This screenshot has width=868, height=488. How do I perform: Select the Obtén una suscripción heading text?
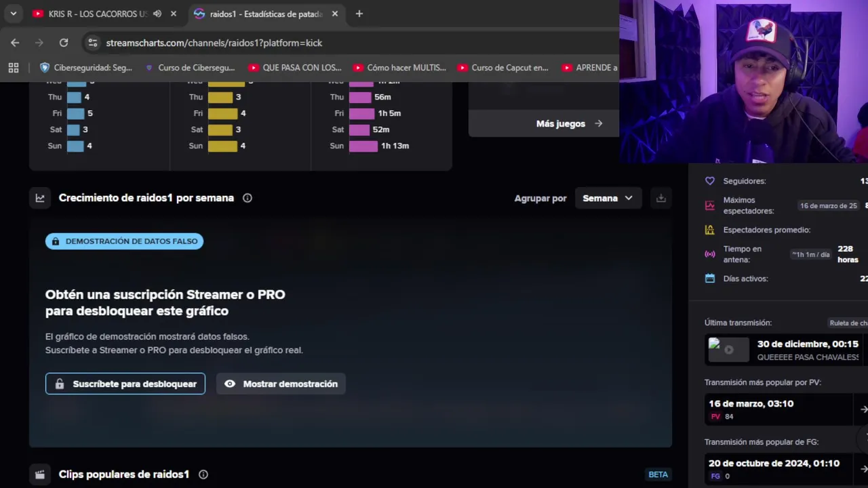coord(165,302)
